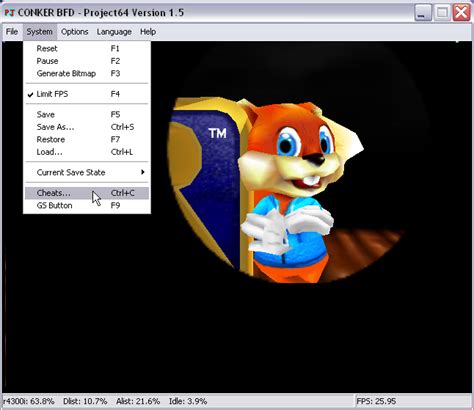Open the Help menu
Image resolution: width=474 pixels, height=410 pixels.
coord(148,32)
